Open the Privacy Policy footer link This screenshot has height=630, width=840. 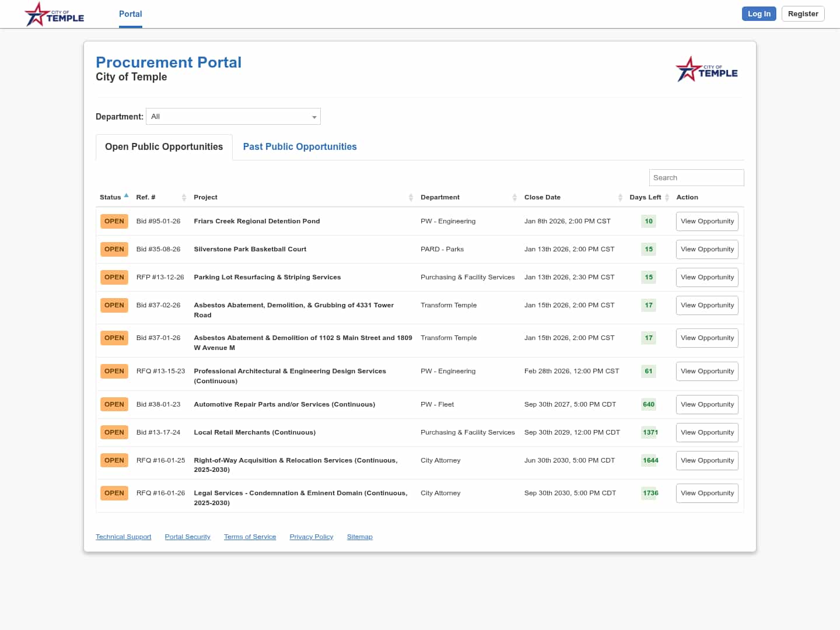tap(311, 537)
